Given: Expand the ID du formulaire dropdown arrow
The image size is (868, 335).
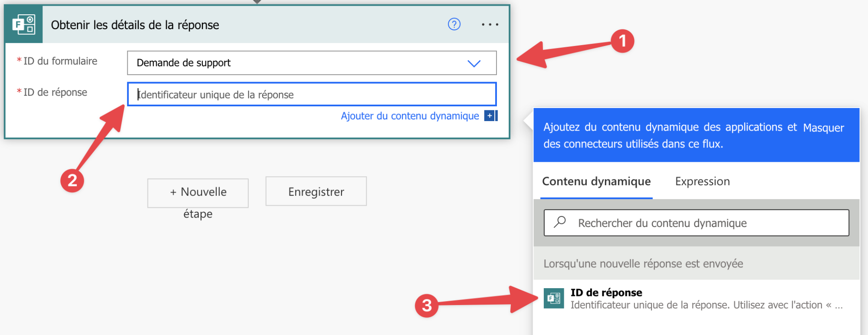Looking at the screenshot, I should point(474,63).
